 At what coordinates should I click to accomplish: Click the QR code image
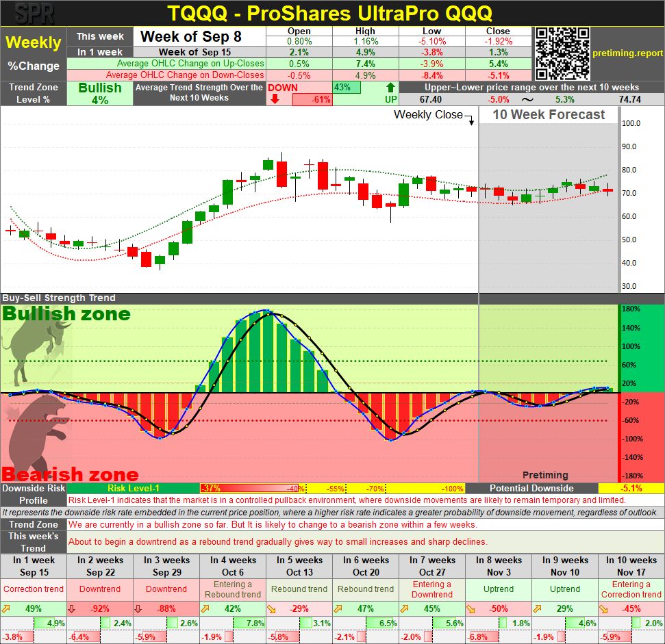click(x=562, y=53)
